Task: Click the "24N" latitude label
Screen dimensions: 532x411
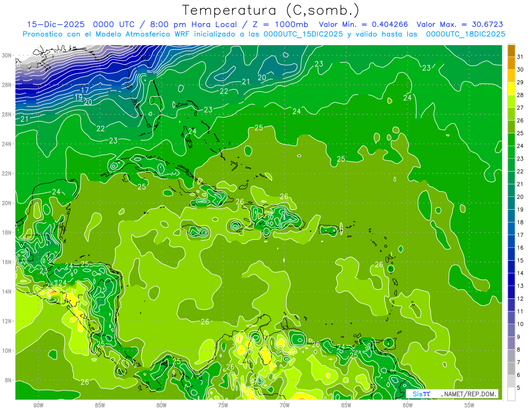Action: coord(7,144)
